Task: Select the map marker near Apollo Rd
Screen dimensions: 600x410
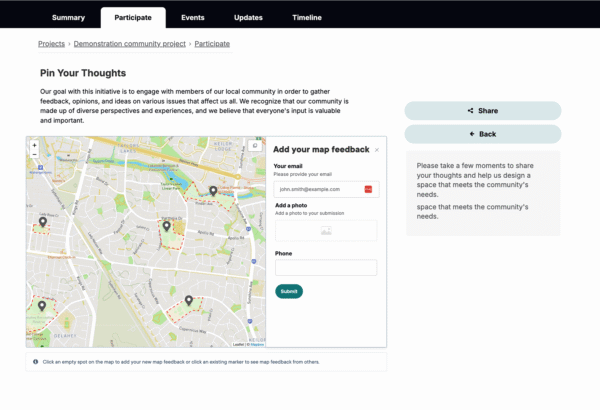Action: click(167, 227)
